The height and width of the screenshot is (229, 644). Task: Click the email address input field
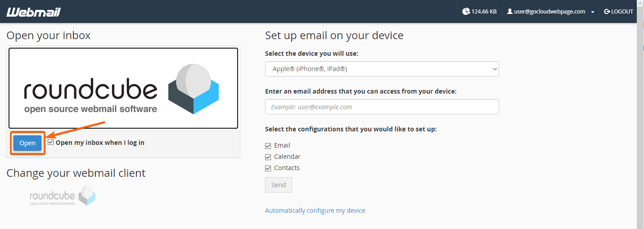pyautogui.click(x=382, y=107)
